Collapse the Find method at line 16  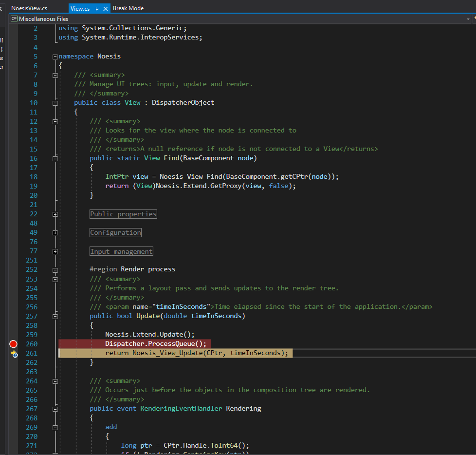[55, 159]
